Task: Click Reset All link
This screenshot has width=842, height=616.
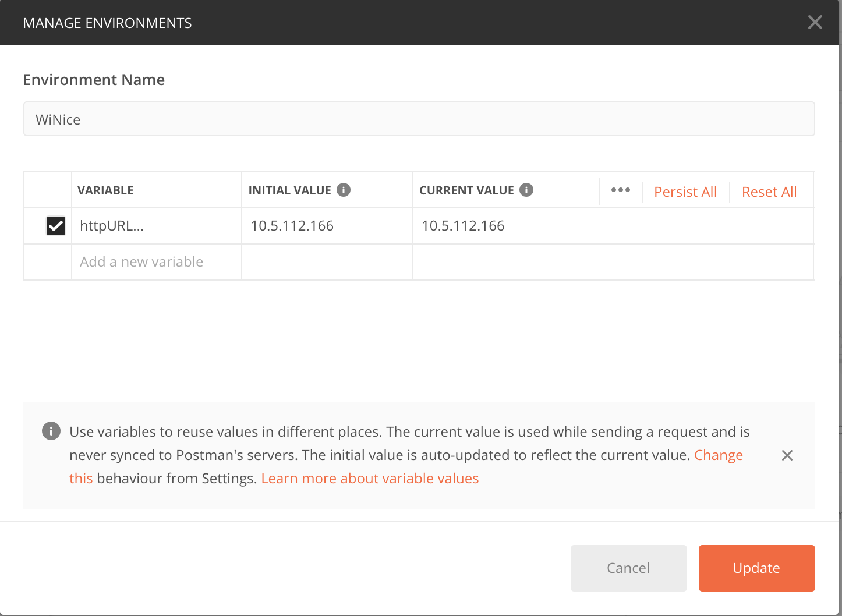Action: [x=769, y=192]
